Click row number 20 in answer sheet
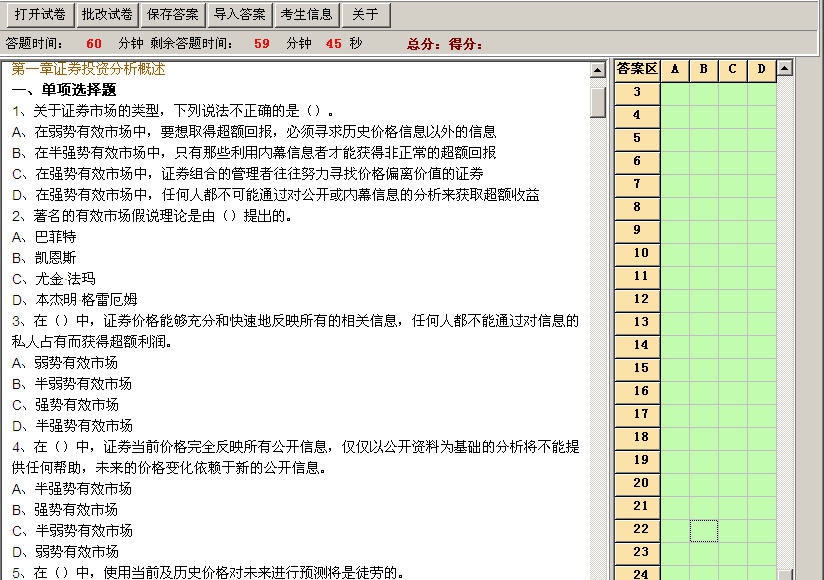The image size is (824, 580). point(637,484)
